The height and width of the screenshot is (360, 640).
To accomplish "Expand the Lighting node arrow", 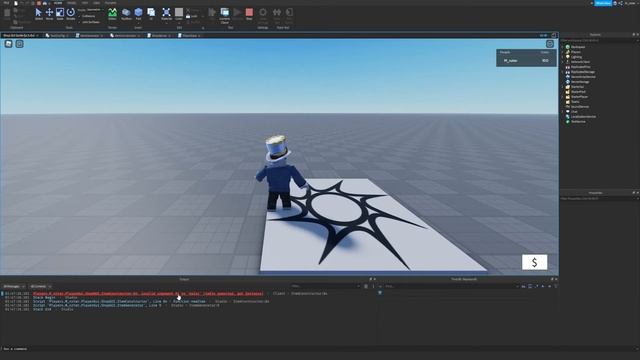I will point(562,57).
